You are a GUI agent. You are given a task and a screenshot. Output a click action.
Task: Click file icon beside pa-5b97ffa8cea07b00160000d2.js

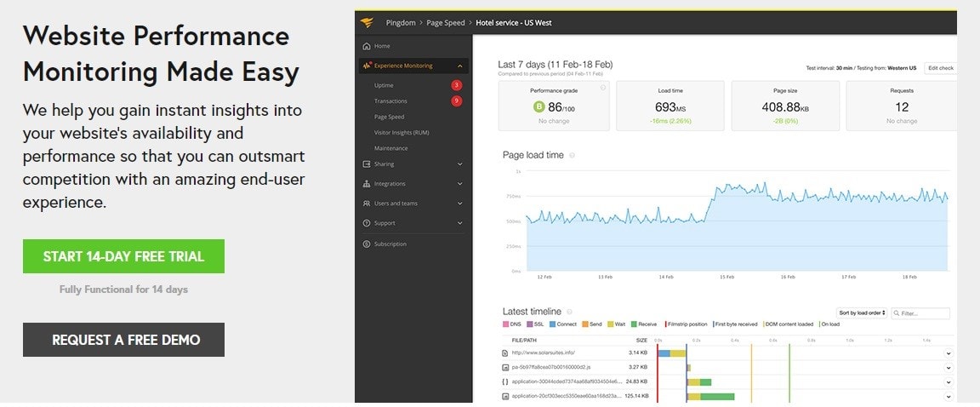pos(505,368)
